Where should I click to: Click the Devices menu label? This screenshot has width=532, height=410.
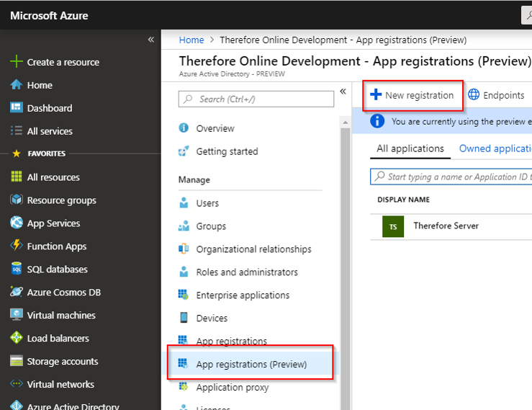[x=212, y=318]
